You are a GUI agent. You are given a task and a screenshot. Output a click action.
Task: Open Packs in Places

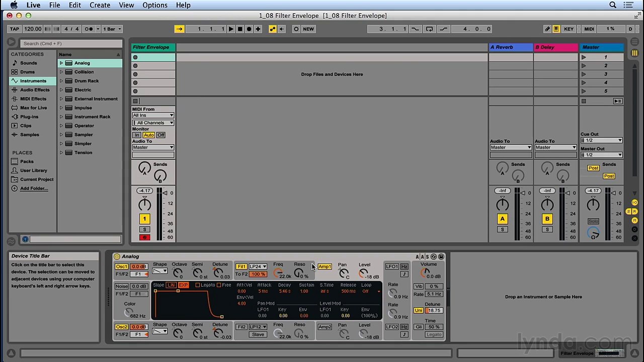click(27, 161)
